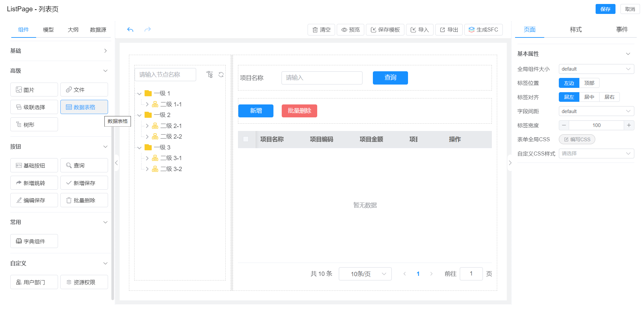Increase 标签宽度 with plus button

pyautogui.click(x=629, y=125)
